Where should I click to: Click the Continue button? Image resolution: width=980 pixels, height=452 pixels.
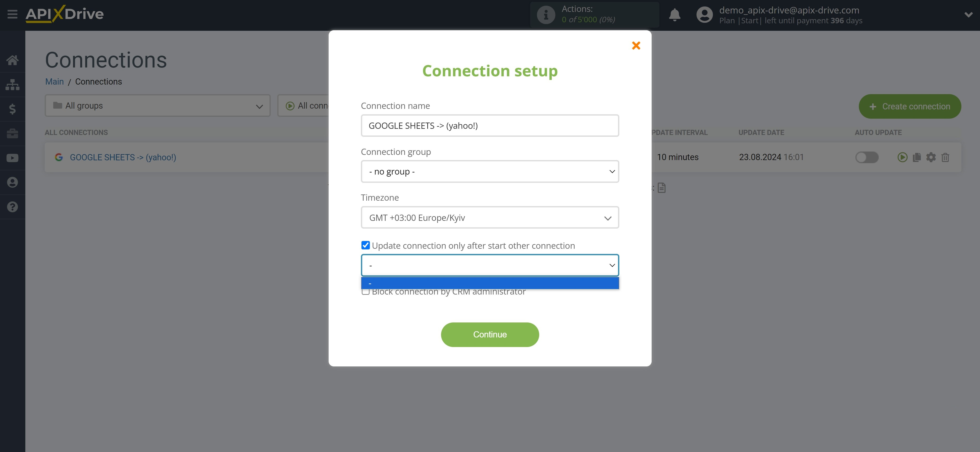(x=489, y=334)
